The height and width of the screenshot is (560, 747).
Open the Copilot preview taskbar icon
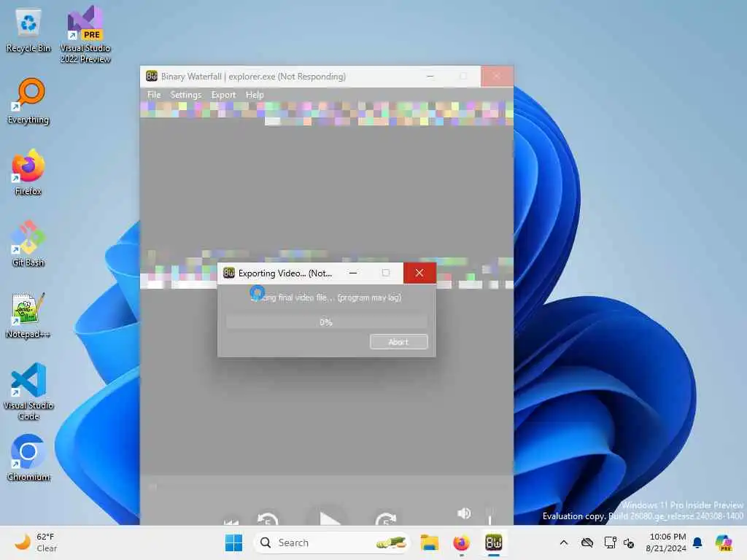[723, 542]
